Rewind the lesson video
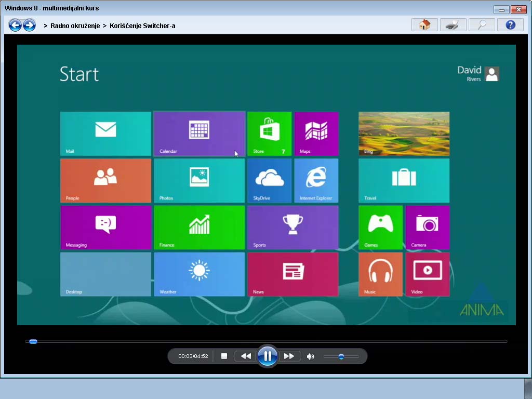This screenshot has height=399, width=532. click(x=246, y=356)
